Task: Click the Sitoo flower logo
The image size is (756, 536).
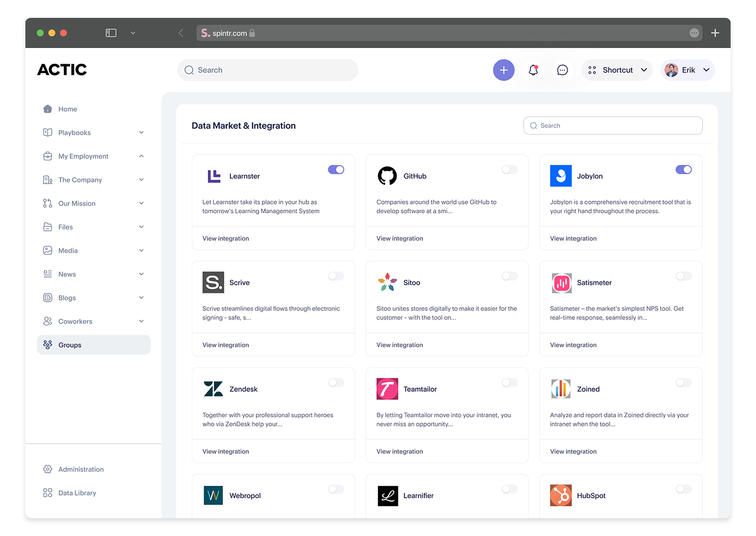Action: [387, 282]
